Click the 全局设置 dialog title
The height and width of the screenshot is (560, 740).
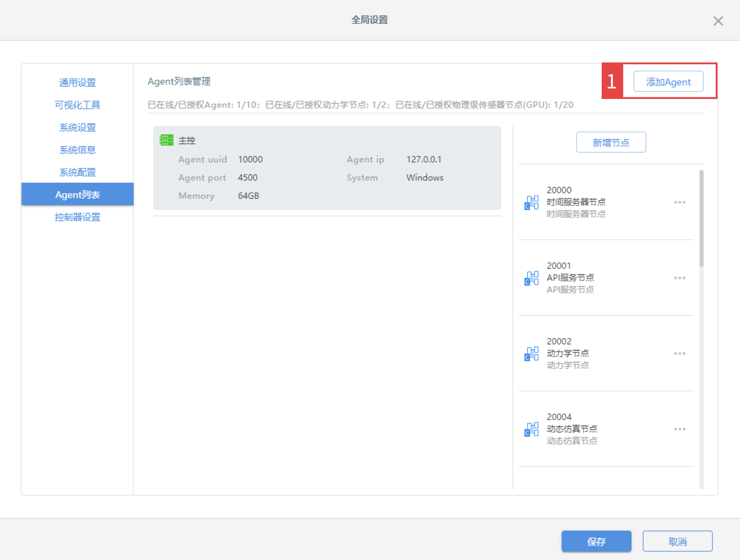coord(370,20)
